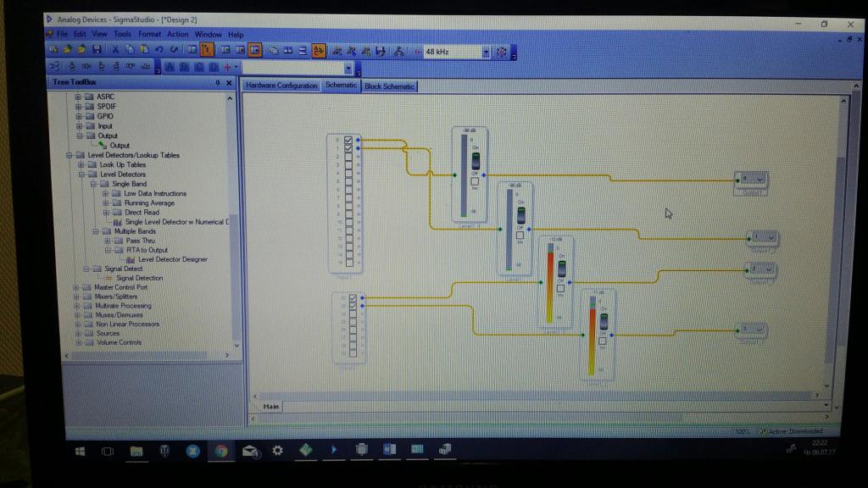
Task: Toggle first checkbox in the lower input block
Action: (x=353, y=298)
